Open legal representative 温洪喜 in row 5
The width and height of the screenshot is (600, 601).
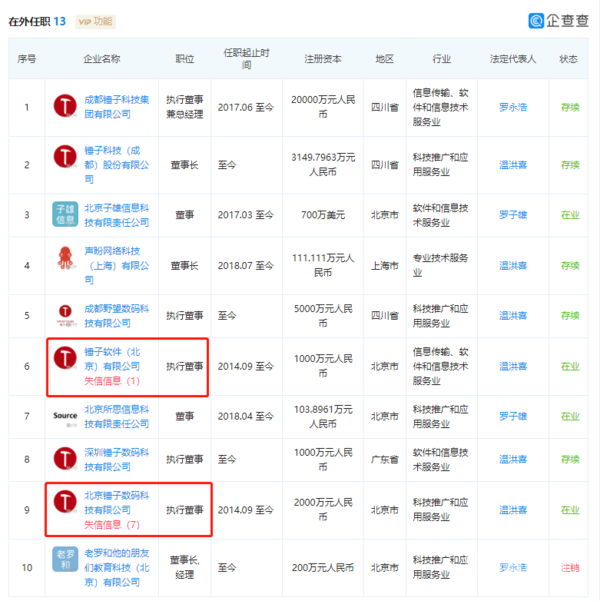click(x=513, y=316)
